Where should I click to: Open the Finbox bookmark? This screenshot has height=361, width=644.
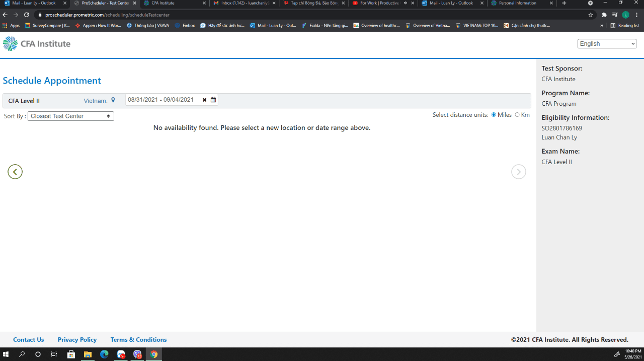coord(185,25)
